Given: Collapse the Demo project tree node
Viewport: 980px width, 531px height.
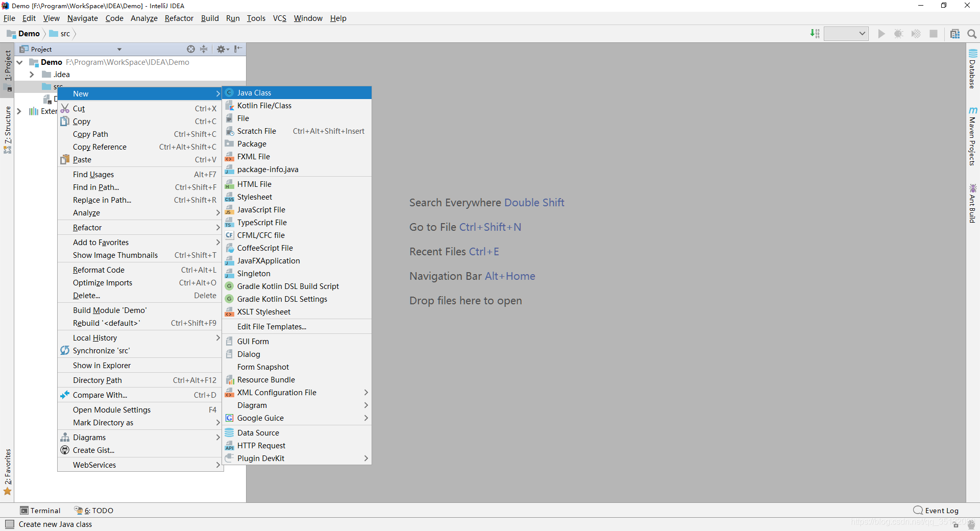Looking at the screenshot, I should (20, 62).
